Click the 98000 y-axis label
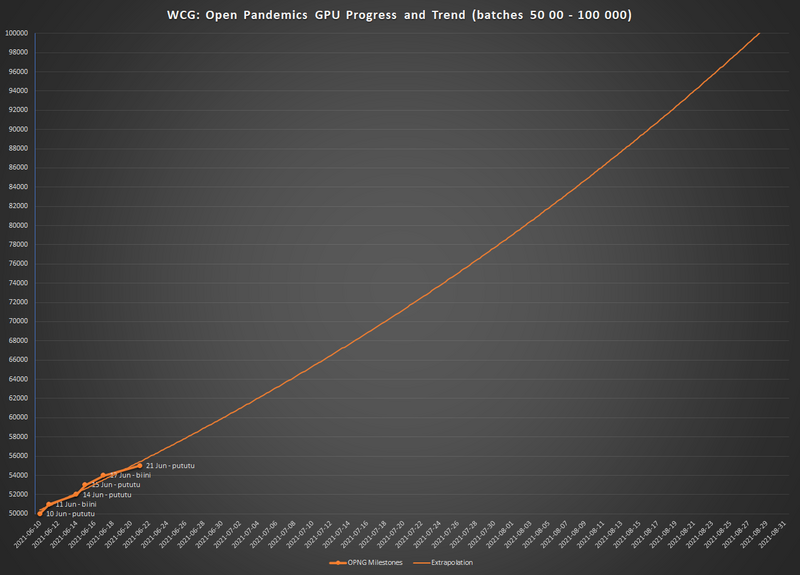Screen dimensions: 800x575 pos(18,53)
